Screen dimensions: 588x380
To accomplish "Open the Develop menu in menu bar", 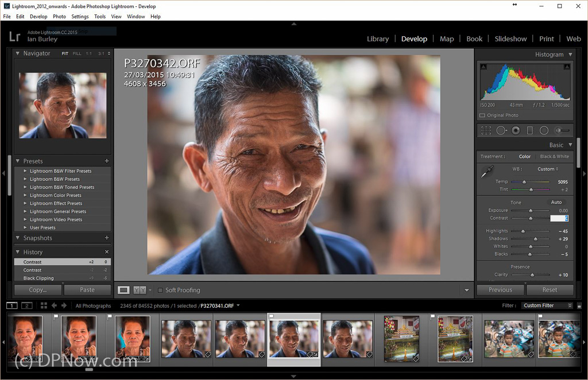I will pyautogui.click(x=38, y=17).
